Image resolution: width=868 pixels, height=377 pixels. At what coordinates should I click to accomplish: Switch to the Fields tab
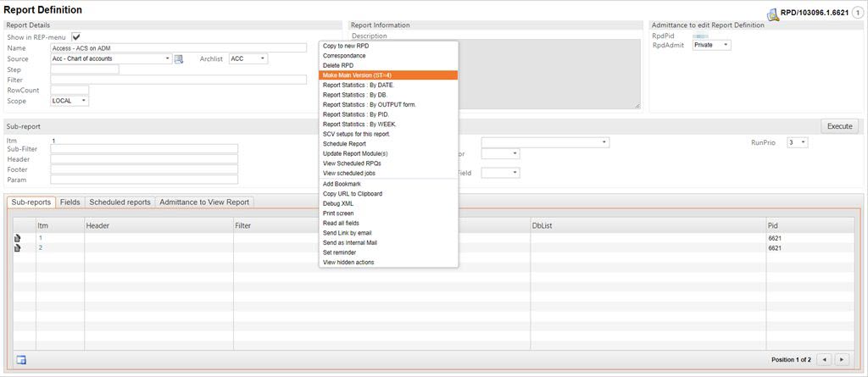tap(70, 202)
